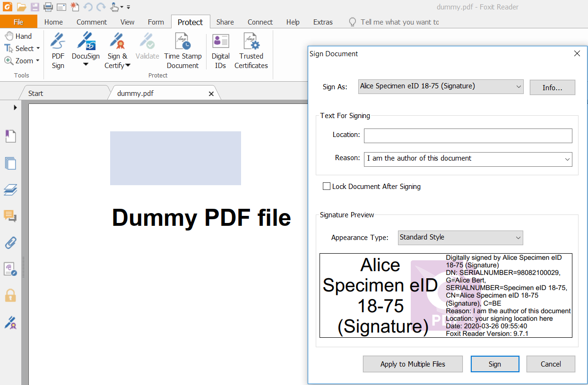Open the Attachments paperclip panel icon

tap(10, 243)
